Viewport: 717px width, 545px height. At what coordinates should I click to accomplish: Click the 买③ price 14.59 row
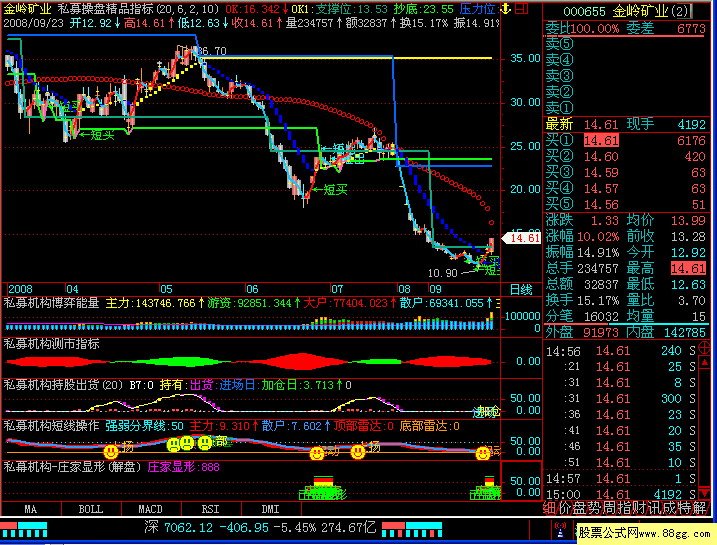click(x=625, y=172)
